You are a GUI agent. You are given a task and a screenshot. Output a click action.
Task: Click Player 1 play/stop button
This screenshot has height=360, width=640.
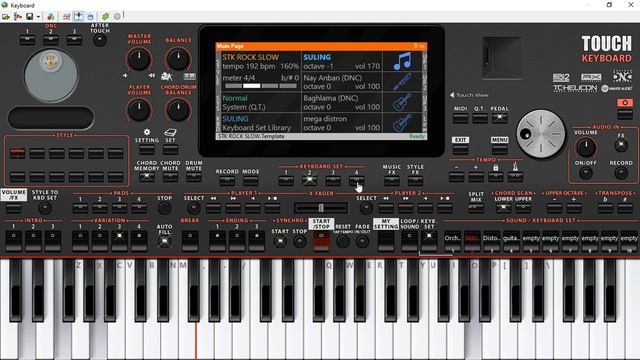click(272, 208)
